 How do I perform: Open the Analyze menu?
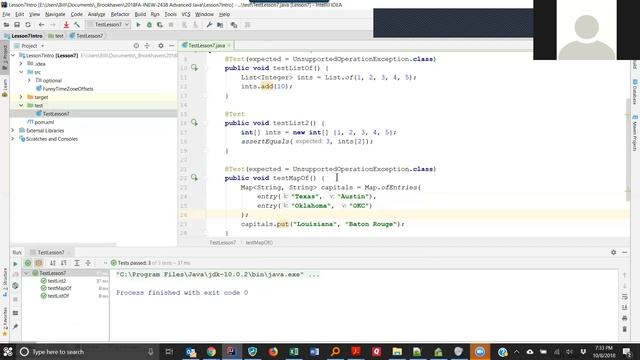point(96,14)
